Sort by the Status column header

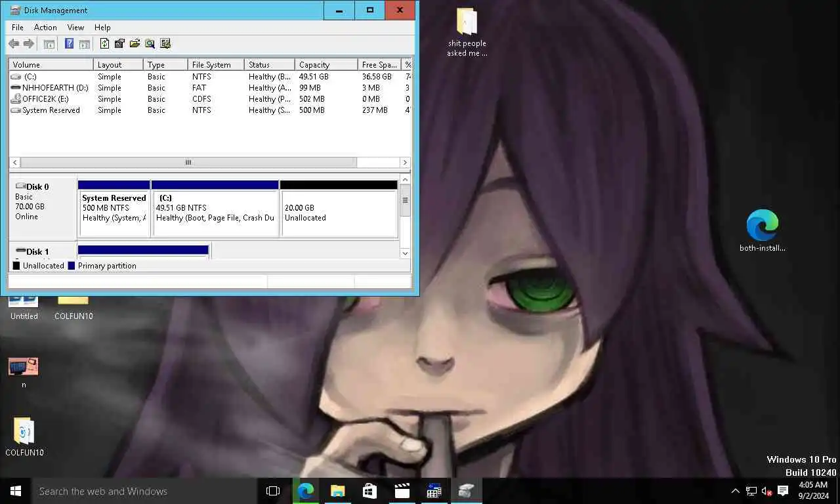click(x=269, y=65)
